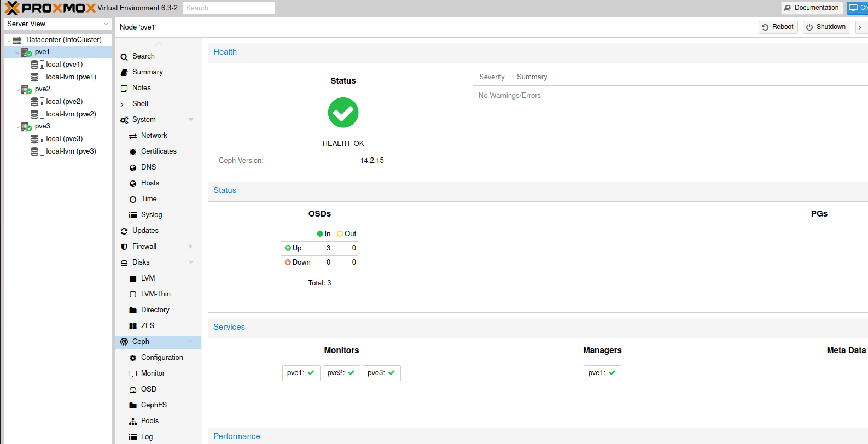Image resolution: width=868 pixels, height=444 pixels.
Task: Click the node Shell button top-right
Action: coord(861,27)
